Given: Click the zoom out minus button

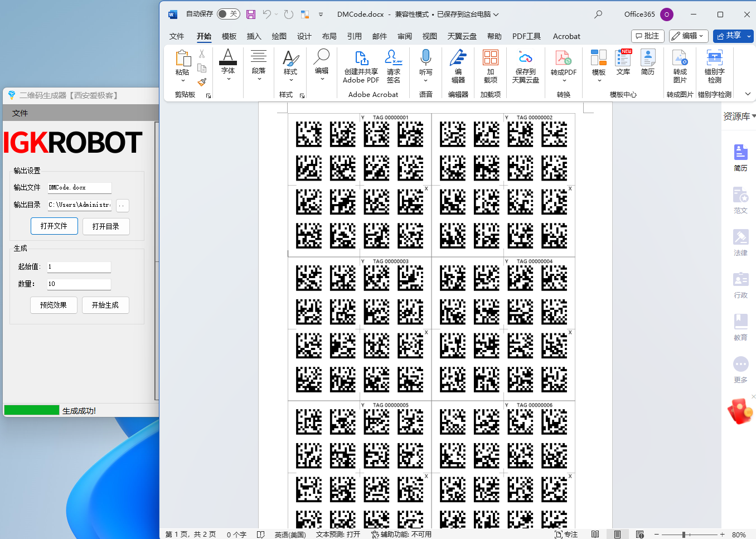Looking at the screenshot, I should click(x=657, y=535).
